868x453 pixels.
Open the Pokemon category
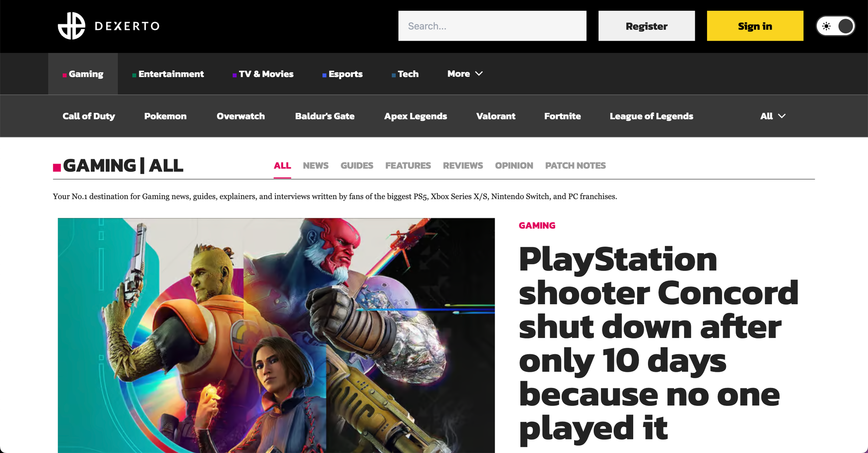coord(165,116)
